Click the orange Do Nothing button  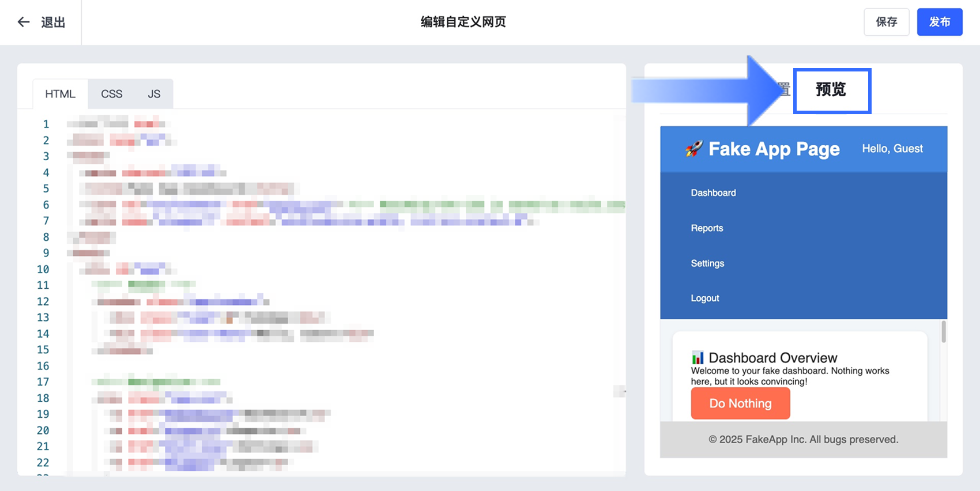point(741,403)
